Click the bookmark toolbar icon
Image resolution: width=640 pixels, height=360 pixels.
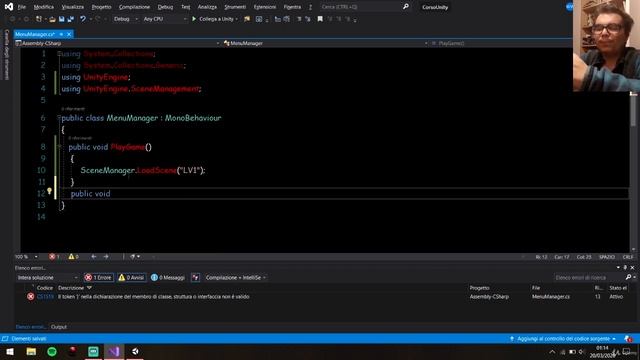[320, 19]
